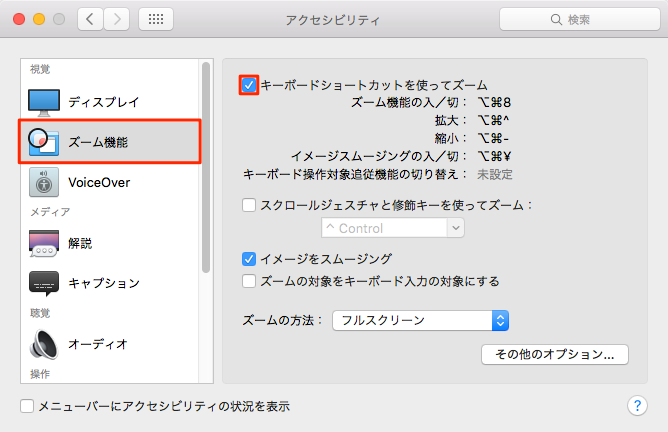Click the sidebar vertical scrollbar
The image size is (668, 432).
click(x=206, y=167)
